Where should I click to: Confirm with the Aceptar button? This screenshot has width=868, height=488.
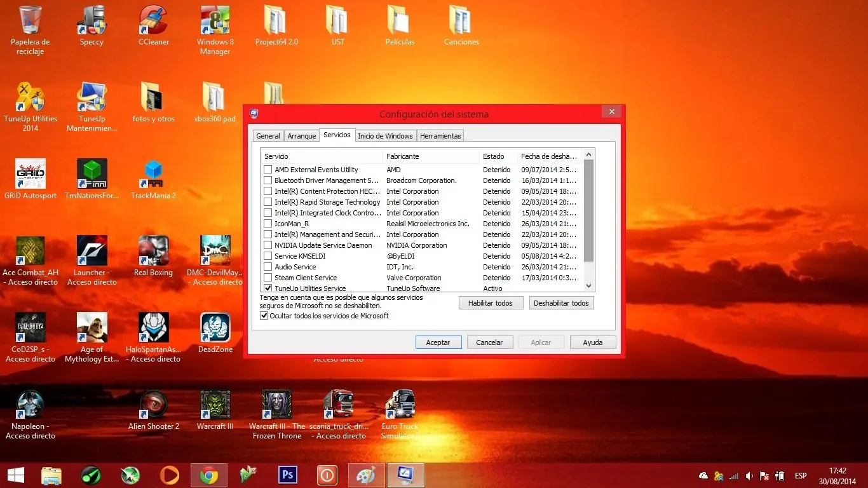coord(438,342)
